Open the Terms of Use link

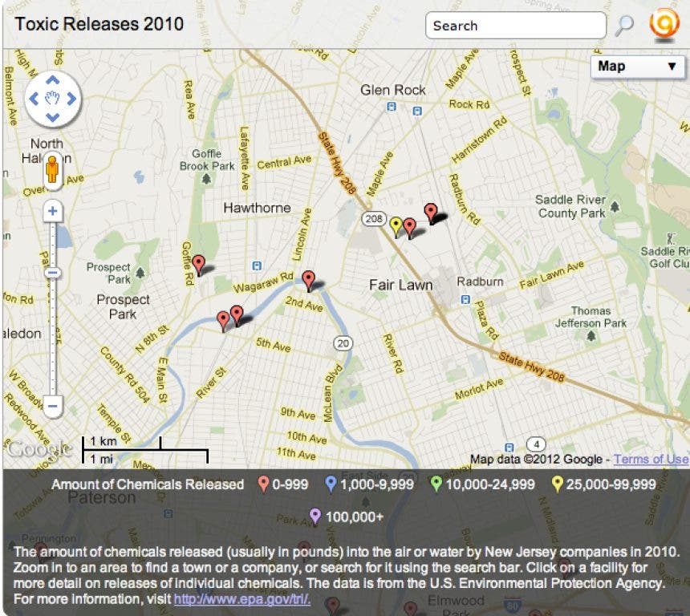(x=651, y=460)
